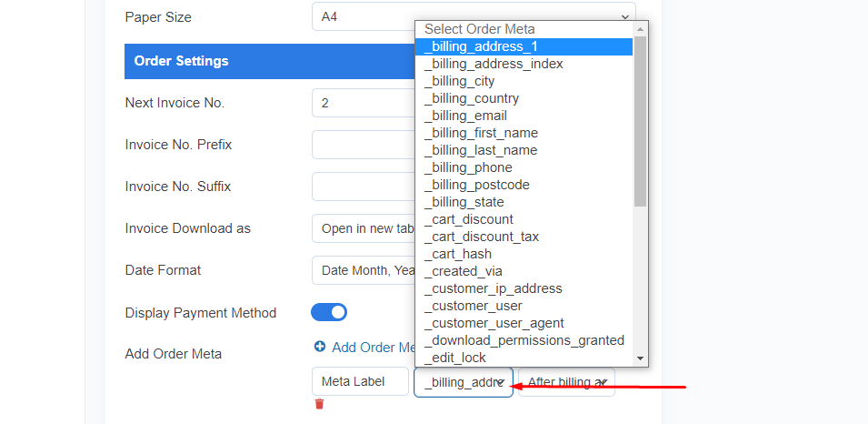The image size is (868, 424).
Task: Toggle the Display Payment Method switch
Action: pyautogui.click(x=329, y=312)
